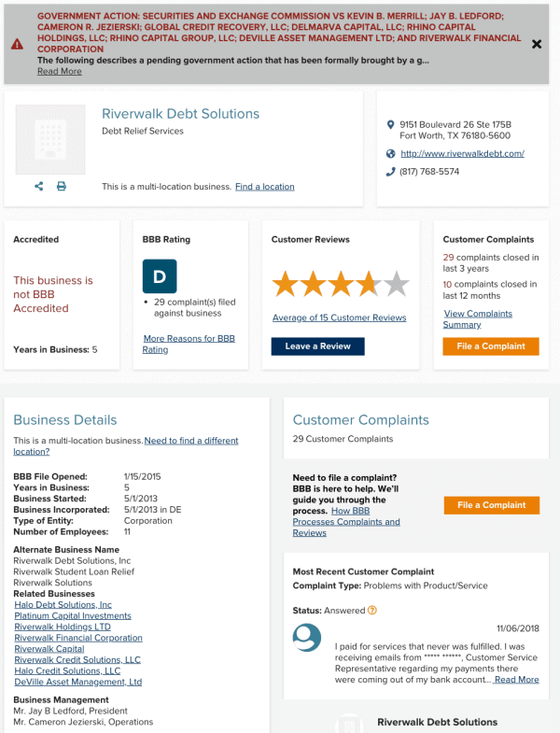Screen dimensions: 560x733
Task: Click 'Riverwalk Student Loan Relief' alternate name
Action: coord(74,571)
